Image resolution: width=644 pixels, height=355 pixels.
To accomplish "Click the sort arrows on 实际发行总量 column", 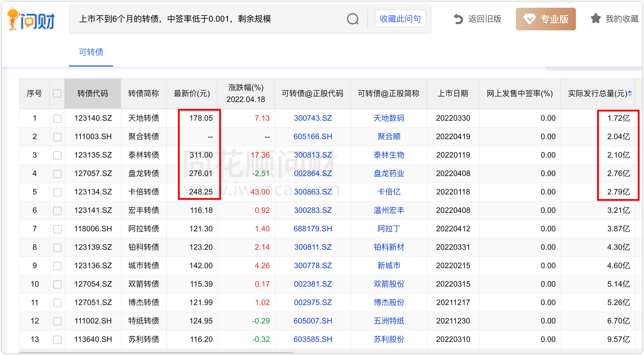I will [630, 93].
